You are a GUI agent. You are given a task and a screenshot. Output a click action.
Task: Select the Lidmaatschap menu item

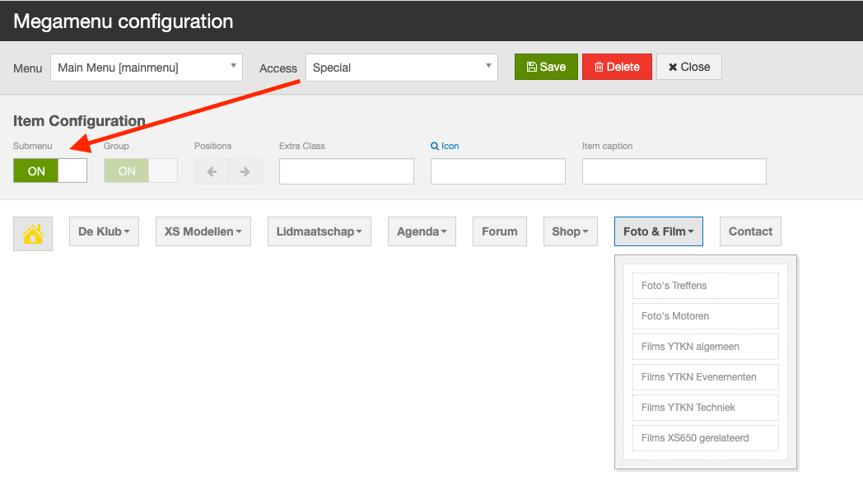(320, 231)
